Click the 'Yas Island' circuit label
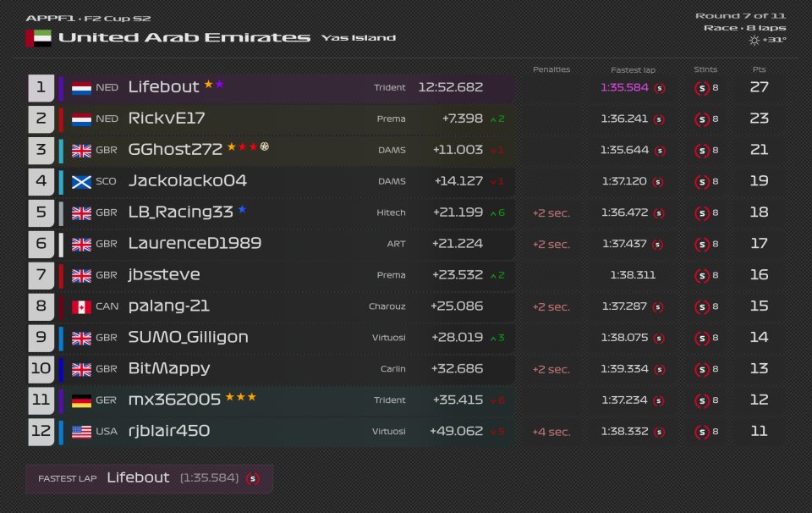The image size is (812, 513). click(x=359, y=38)
